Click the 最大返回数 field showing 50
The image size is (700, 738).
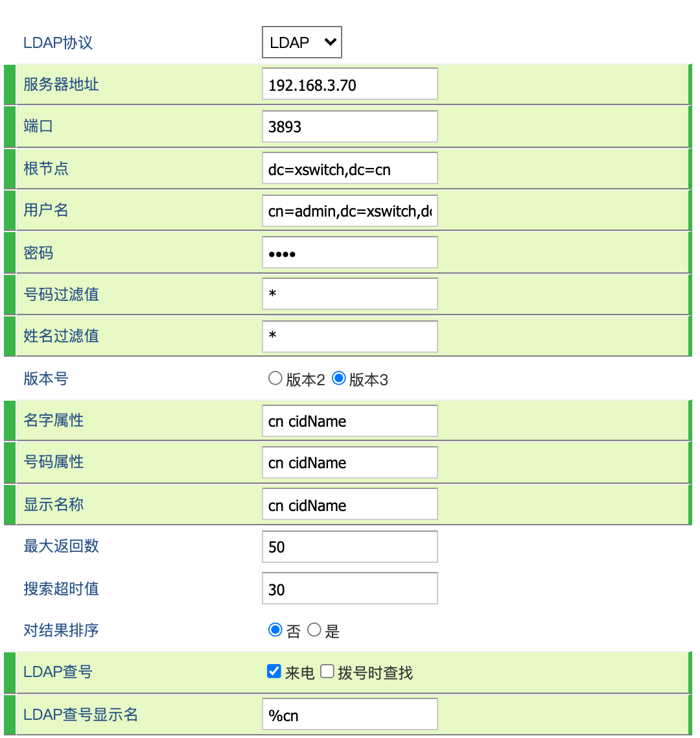point(349,547)
